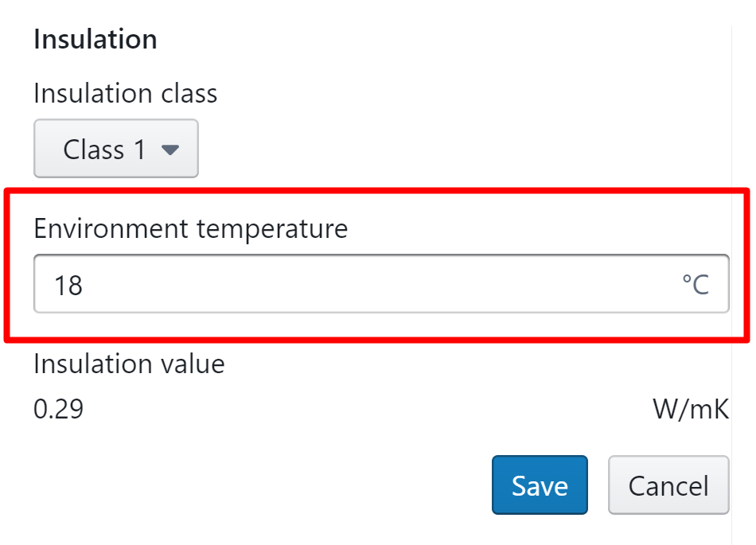Click the value 18 in the temperature field

coord(68,285)
